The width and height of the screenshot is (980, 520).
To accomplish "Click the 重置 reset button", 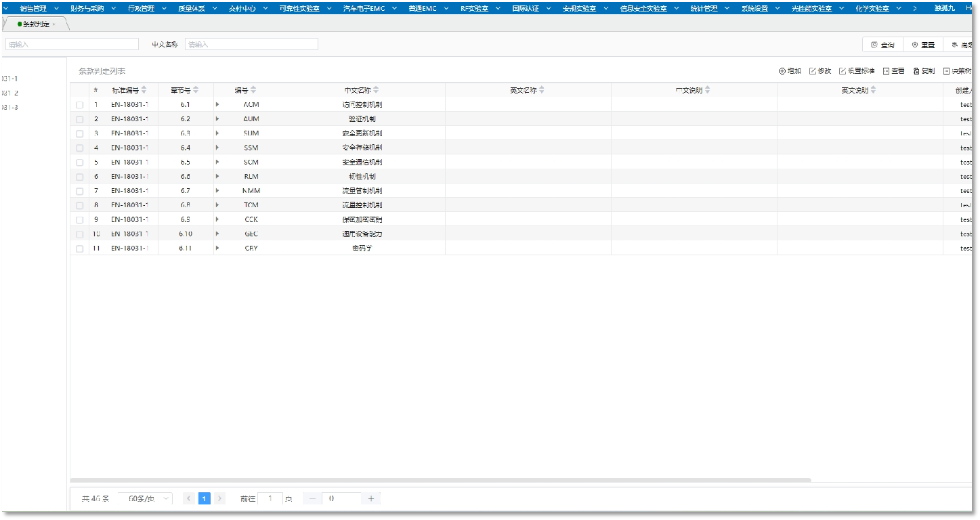I will pos(923,45).
